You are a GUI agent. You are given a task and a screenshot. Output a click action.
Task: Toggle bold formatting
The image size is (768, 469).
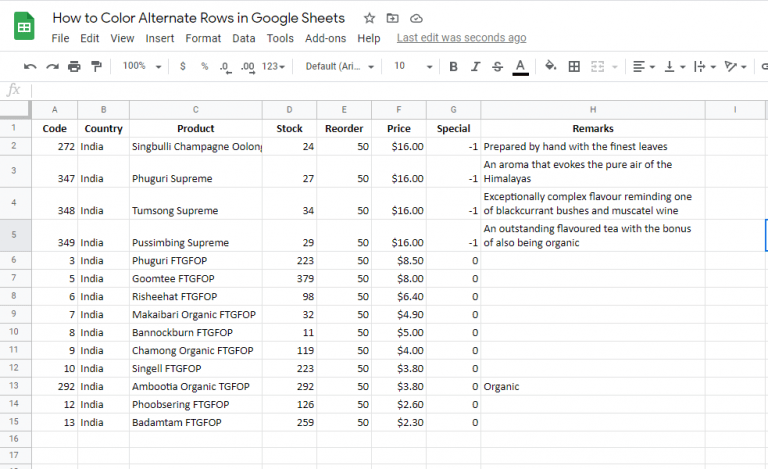point(454,67)
